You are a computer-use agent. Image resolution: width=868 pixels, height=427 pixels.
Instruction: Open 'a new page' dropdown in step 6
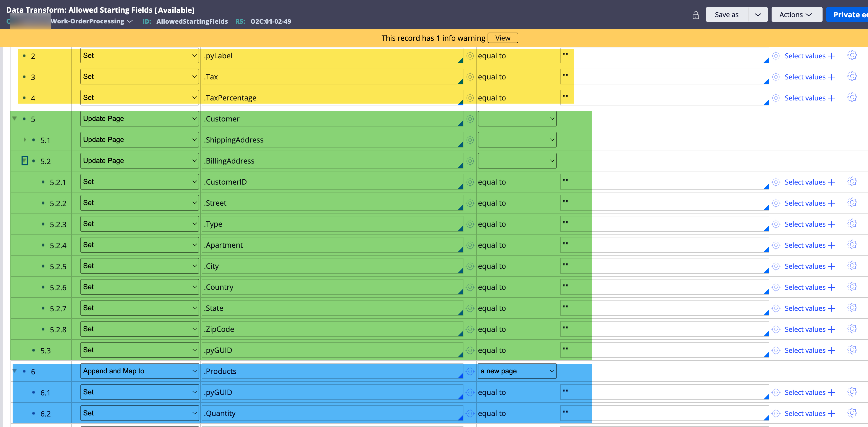517,371
